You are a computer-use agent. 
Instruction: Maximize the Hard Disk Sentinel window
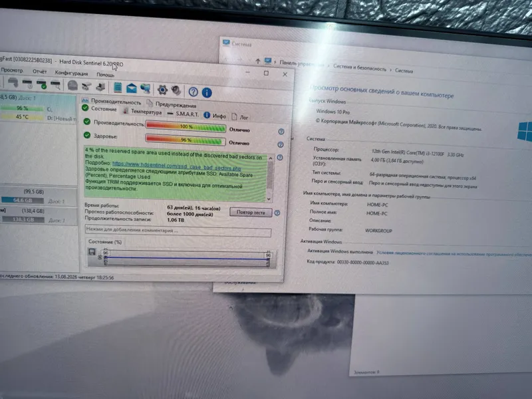[267, 73]
